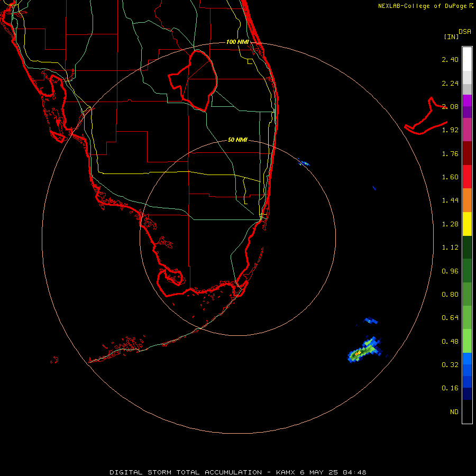Click the 1.76 legend value

point(450,153)
